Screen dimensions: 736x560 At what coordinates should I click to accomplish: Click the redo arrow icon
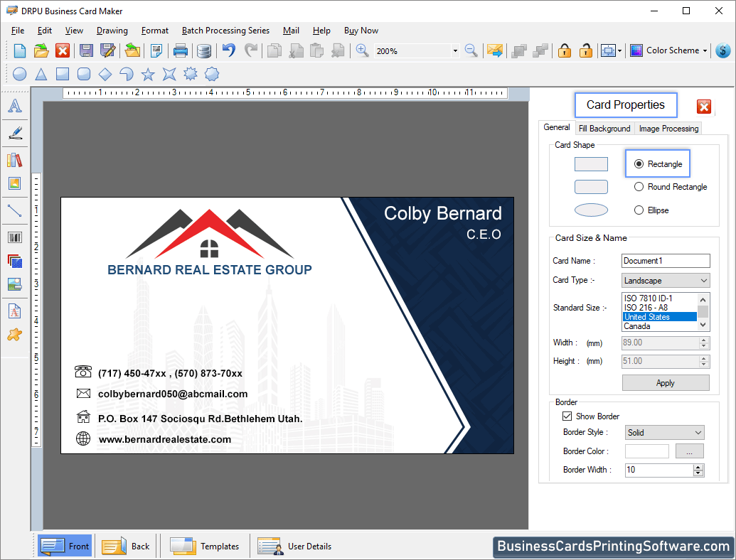(x=251, y=50)
